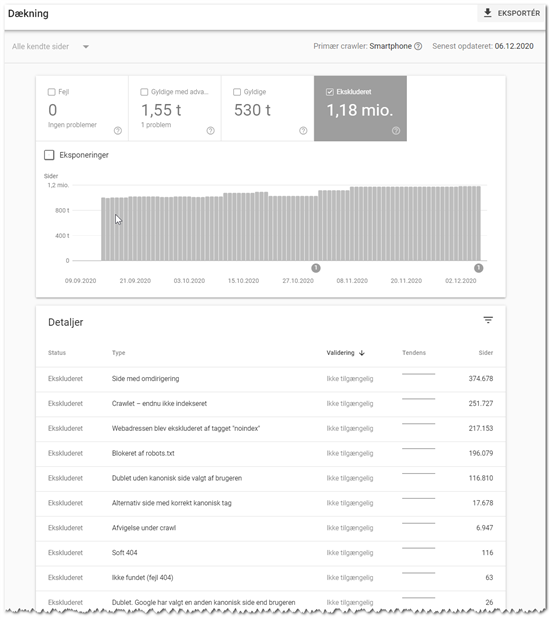This screenshot has width=550, height=620.
Task: Click the Validering sort arrow
Action: pos(362,353)
